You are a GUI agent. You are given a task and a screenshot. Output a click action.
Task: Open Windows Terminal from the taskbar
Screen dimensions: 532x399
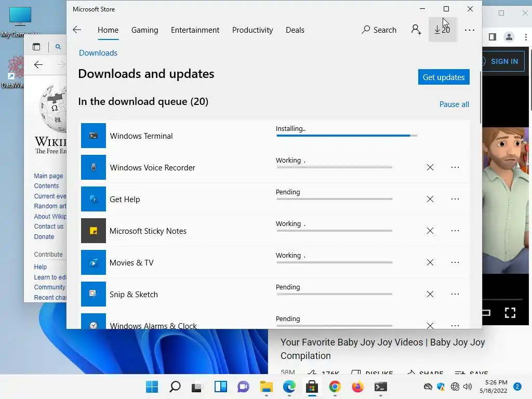click(381, 387)
